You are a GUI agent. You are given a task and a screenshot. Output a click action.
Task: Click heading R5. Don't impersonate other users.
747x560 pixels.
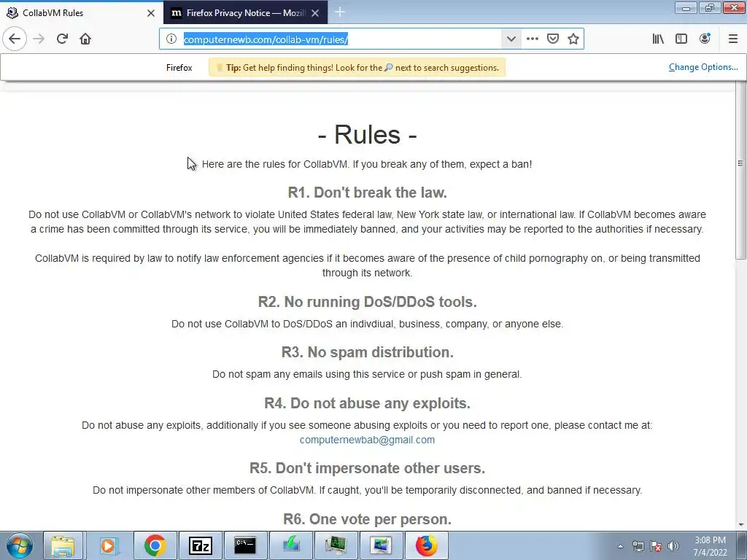tap(368, 468)
